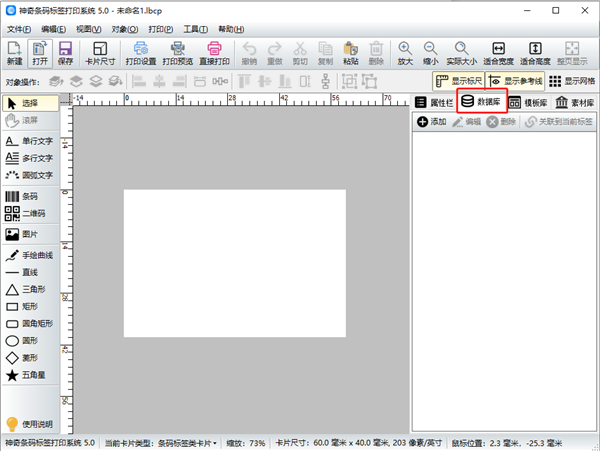Open the 文件(F) menu
The height and width of the screenshot is (451, 600).
(x=19, y=29)
